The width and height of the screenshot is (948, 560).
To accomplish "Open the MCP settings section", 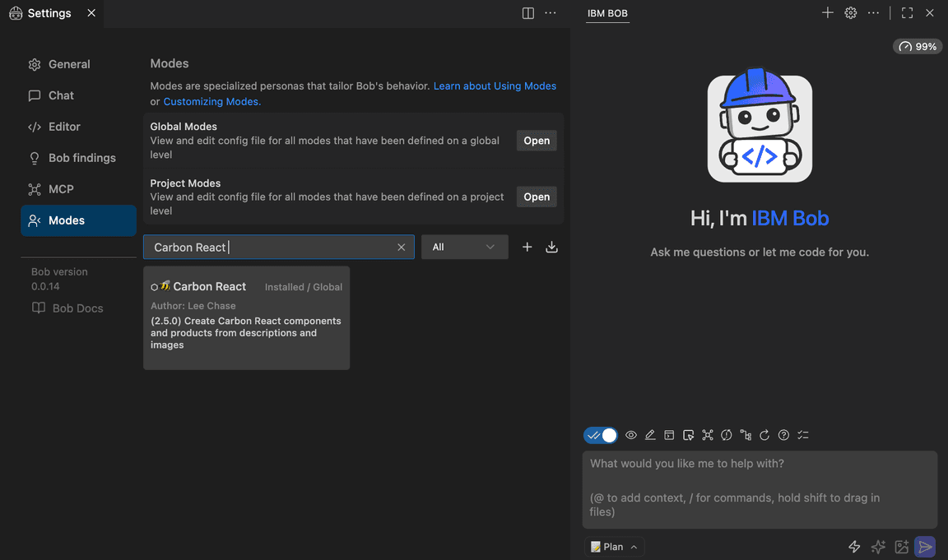I will point(61,188).
